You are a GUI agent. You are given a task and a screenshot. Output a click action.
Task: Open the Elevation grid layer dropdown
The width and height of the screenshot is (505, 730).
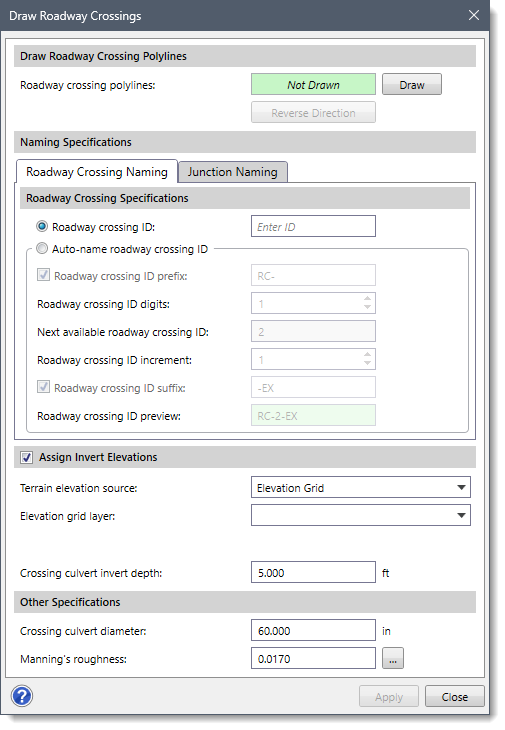[361, 515]
